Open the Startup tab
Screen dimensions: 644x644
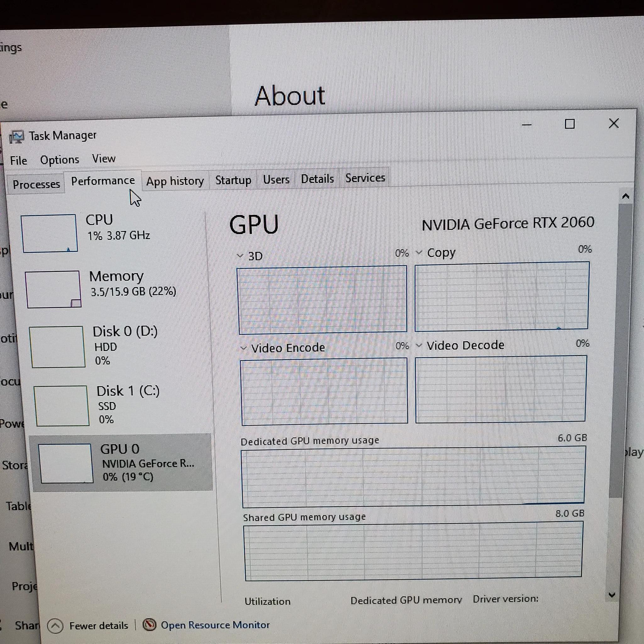[233, 180]
